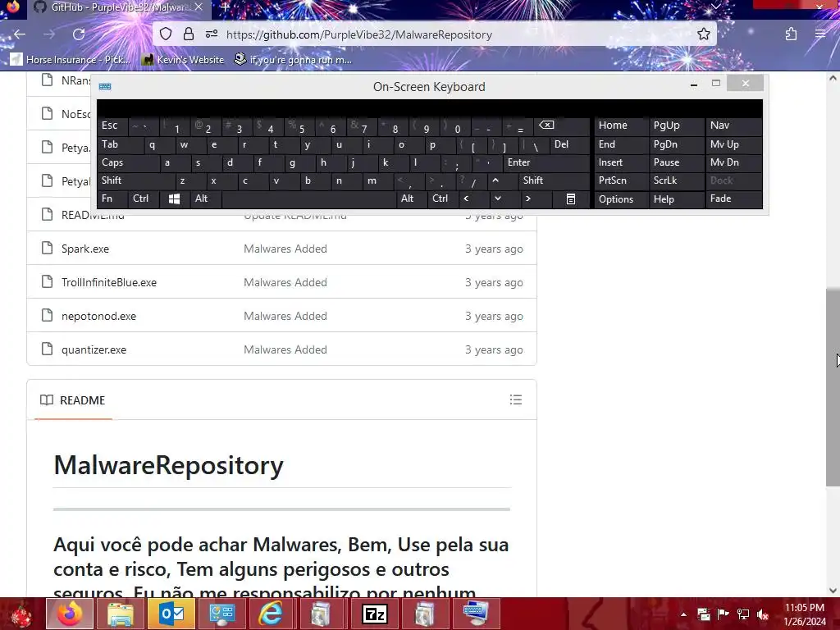Open a new tab with plus button
Screen dimensions: 840x630
pyautogui.click(x=225, y=7)
